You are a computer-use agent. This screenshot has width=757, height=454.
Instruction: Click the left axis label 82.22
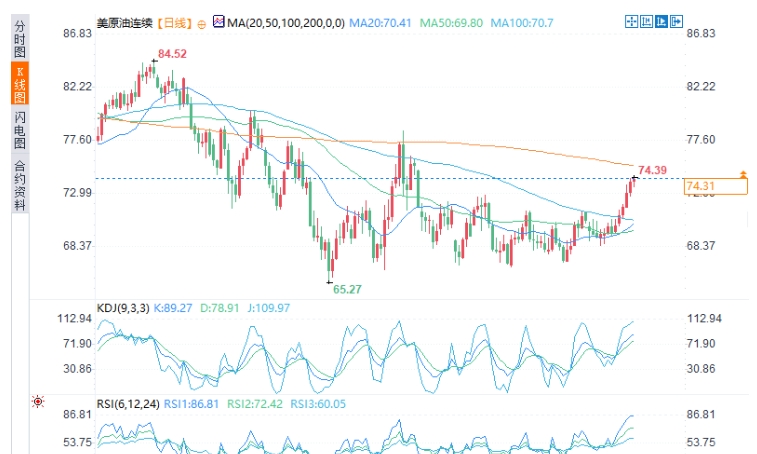[77, 86]
